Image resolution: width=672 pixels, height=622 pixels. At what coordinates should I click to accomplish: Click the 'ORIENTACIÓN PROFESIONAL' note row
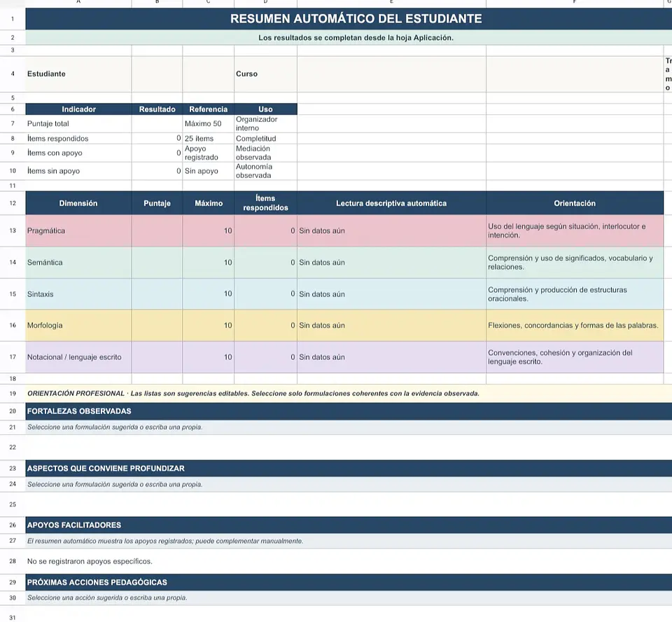point(349,394)
